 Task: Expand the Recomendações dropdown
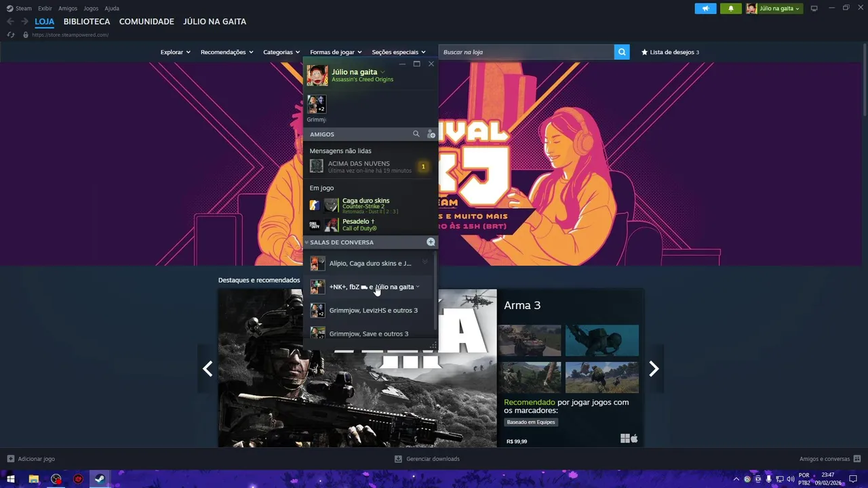pyautogui.click(x=226, y=52)
